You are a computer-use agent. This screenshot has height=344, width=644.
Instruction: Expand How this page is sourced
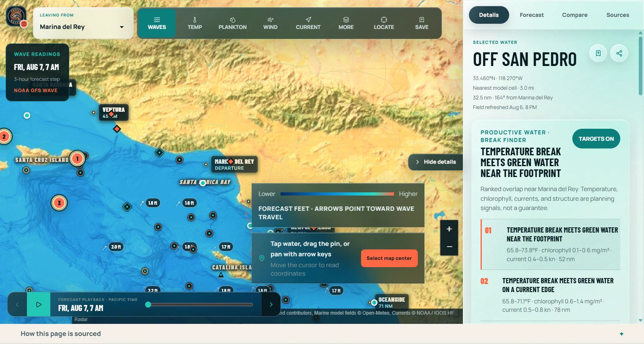(322, 334)
